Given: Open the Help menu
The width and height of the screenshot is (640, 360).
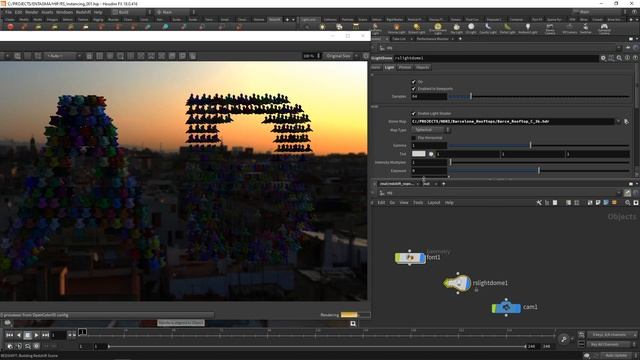Looking at the screenshot, I should click(x=98, y=12).
